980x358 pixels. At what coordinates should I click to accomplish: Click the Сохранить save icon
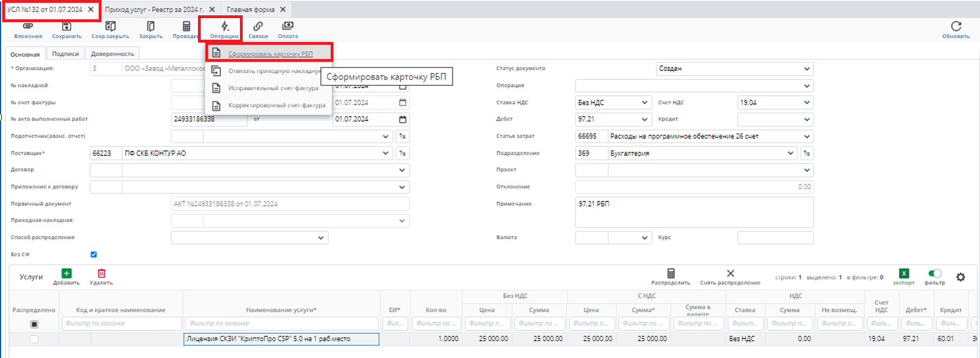click(x=66, y=27)
